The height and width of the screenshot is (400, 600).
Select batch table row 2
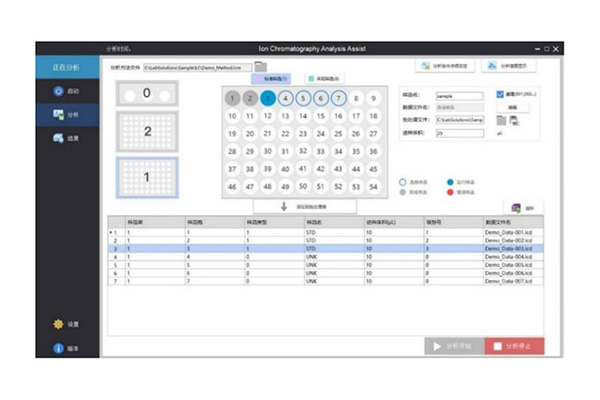(x=326, y=240)
